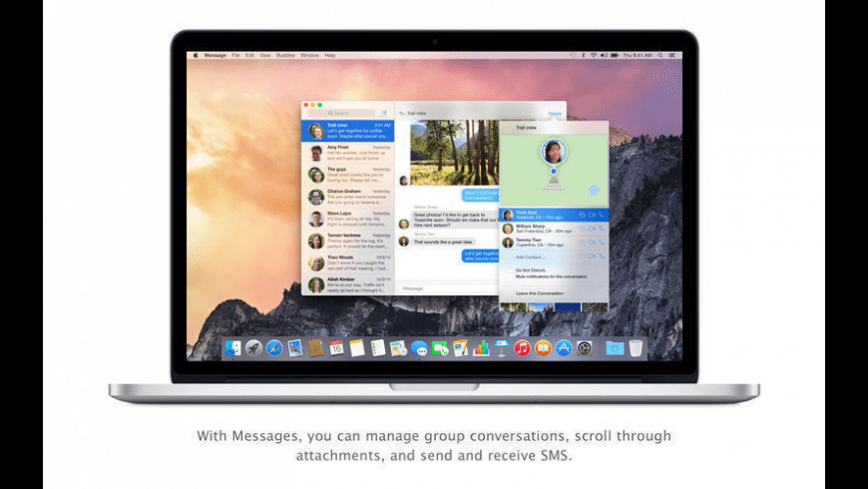
Task: Start audio call with William Sharp
Action: (602, 229)
